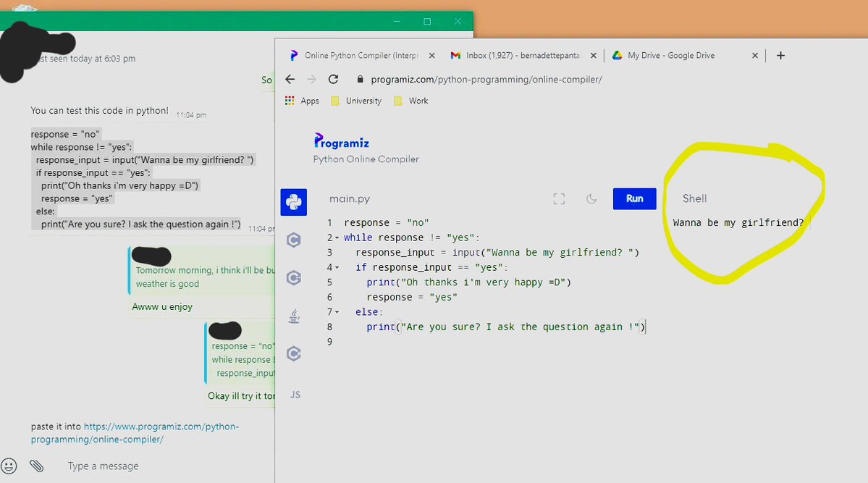Run the Python code with the Run button

634,198
